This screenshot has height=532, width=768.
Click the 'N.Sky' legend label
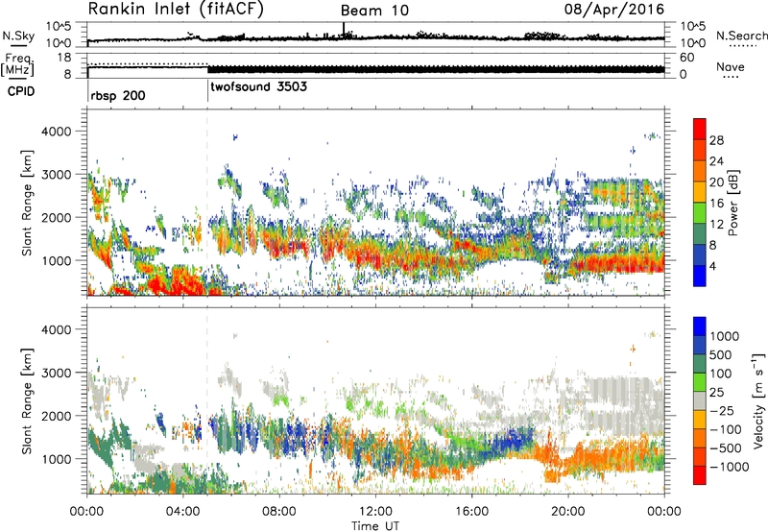pos(18,36)
